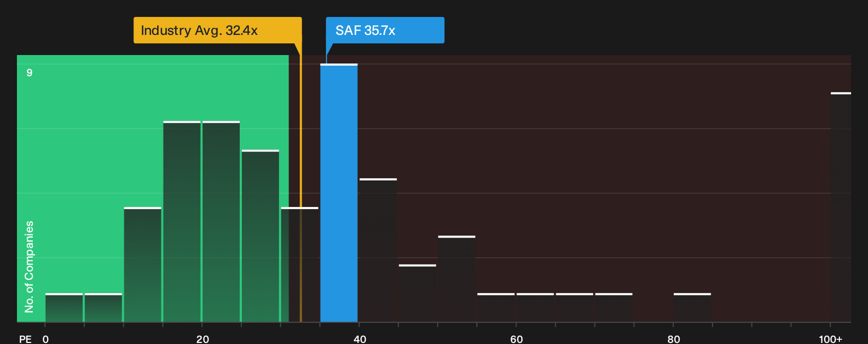Click the histogram bar for PE 10–15
This screenshot has height=344, width=868.
143,264
